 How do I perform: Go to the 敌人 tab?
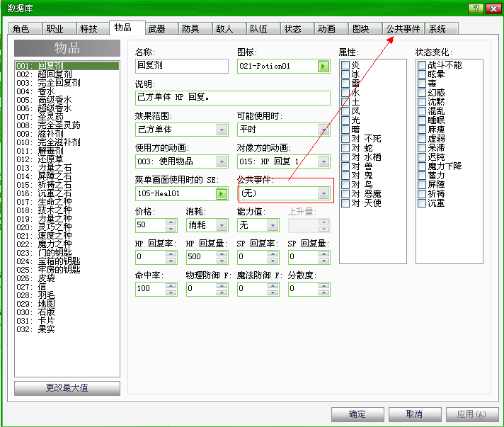pos(229,28)
